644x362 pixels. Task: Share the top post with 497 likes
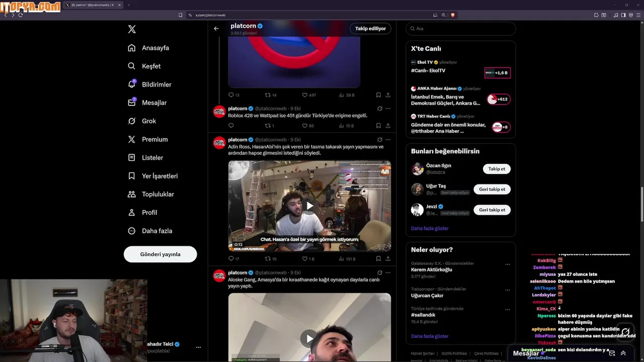click(388, 95)
